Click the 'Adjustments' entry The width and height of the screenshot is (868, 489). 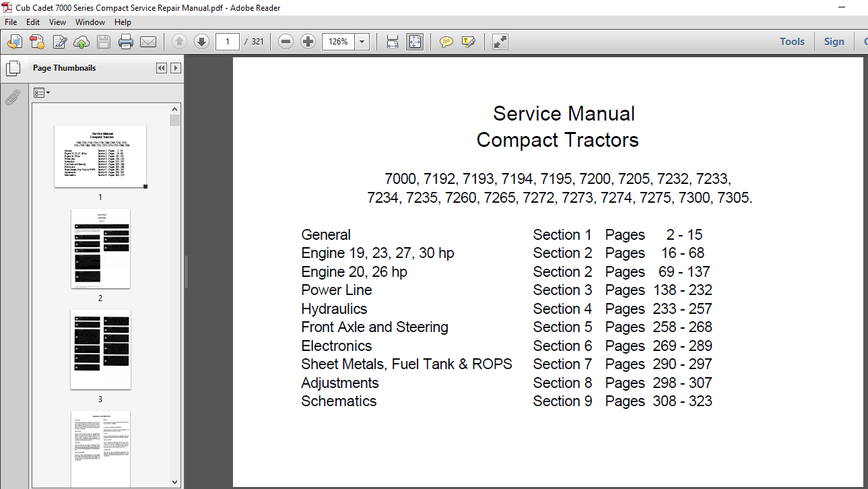340,383
